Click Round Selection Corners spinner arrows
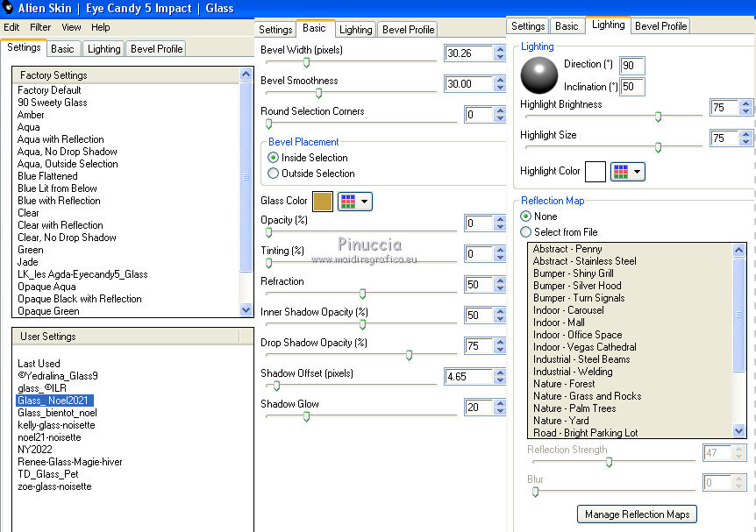Screen dimensions: 756x532 500,115
